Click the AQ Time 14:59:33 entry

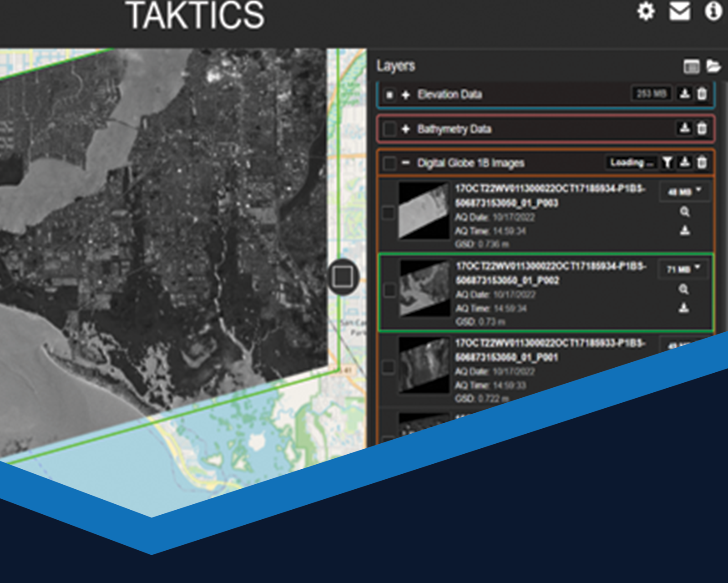[x=490, y=385]
